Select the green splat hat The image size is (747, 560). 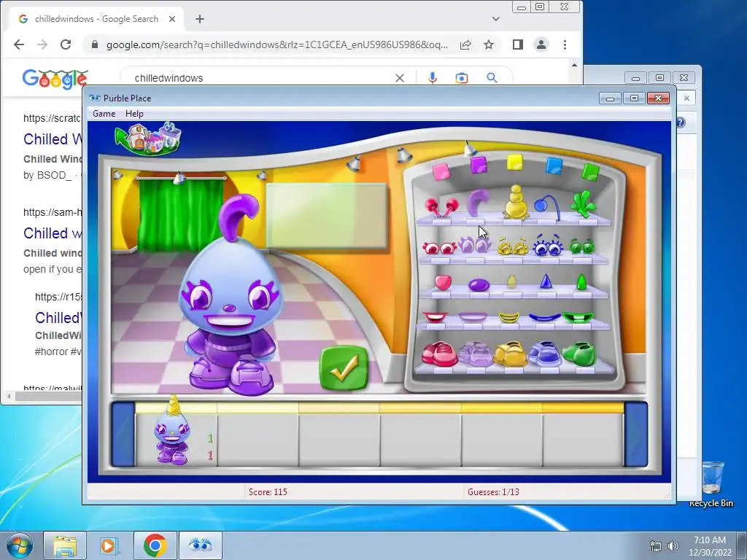click(584, 204)
